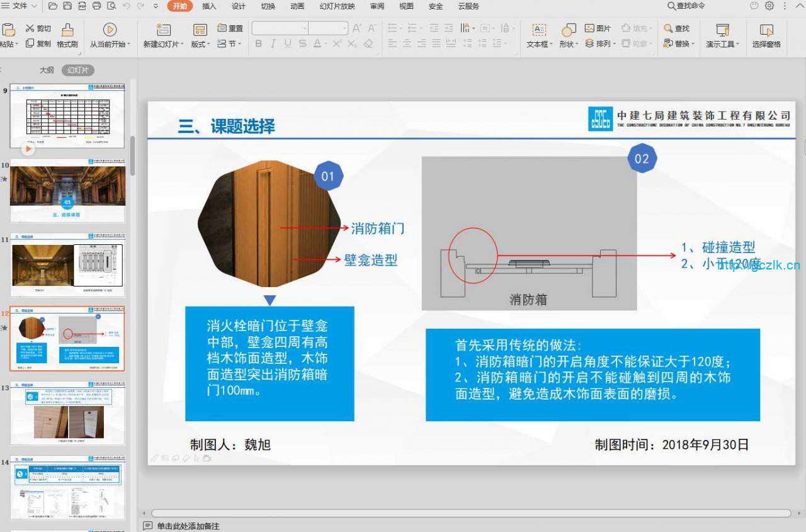Switch to Outline (大纲) view toggle
806x532 pixels.
tap(47, 70)
